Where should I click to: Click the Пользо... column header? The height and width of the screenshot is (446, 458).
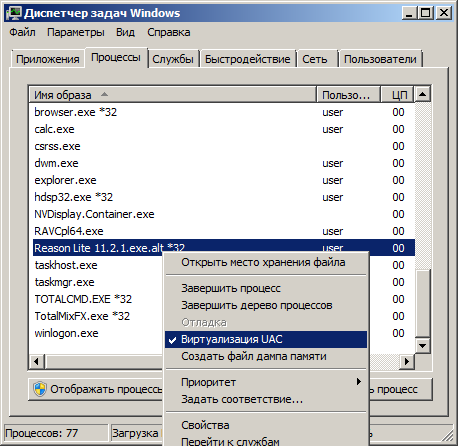click(348, 95)
